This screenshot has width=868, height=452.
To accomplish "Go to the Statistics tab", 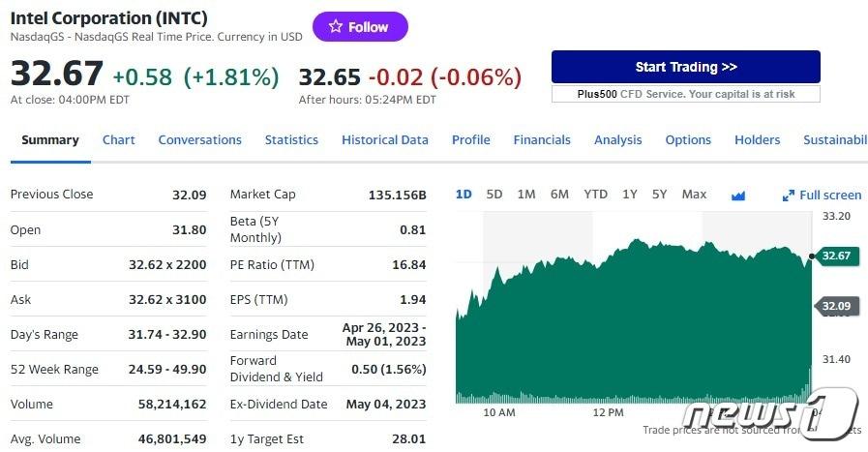I will (291, 139).
